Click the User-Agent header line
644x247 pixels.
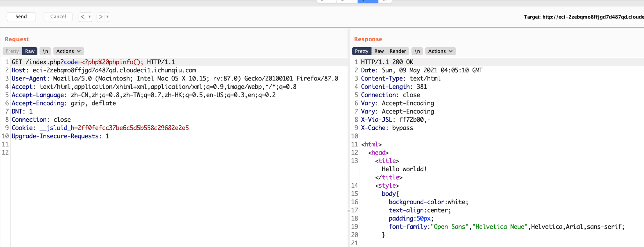coord(175,78)
